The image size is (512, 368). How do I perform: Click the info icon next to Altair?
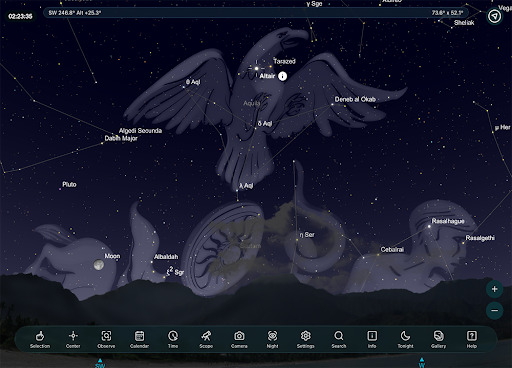[282, 76]
